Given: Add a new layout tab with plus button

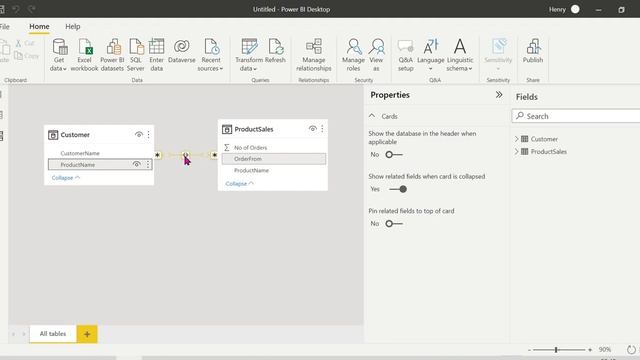Looking at the screenshot, I should click(x=87, y=334).
